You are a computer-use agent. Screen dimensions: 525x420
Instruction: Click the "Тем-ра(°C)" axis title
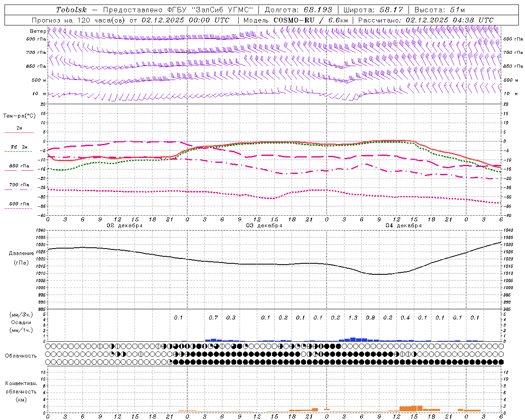coord(19,116)
